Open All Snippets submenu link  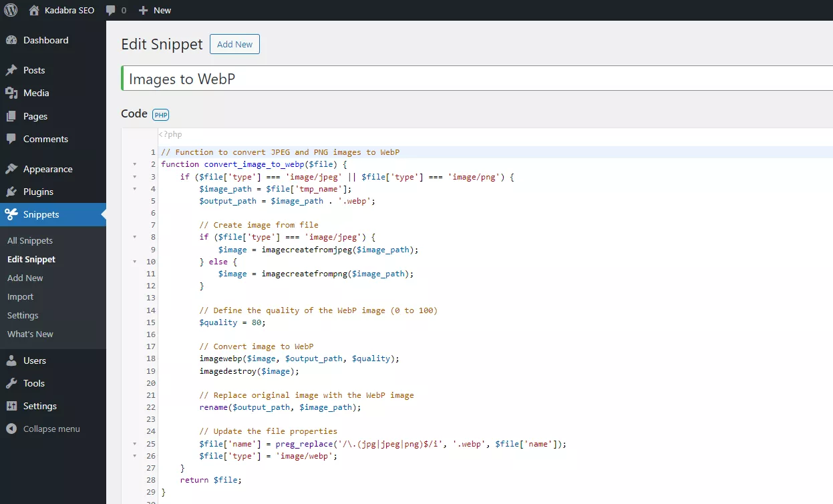point(30,240)
